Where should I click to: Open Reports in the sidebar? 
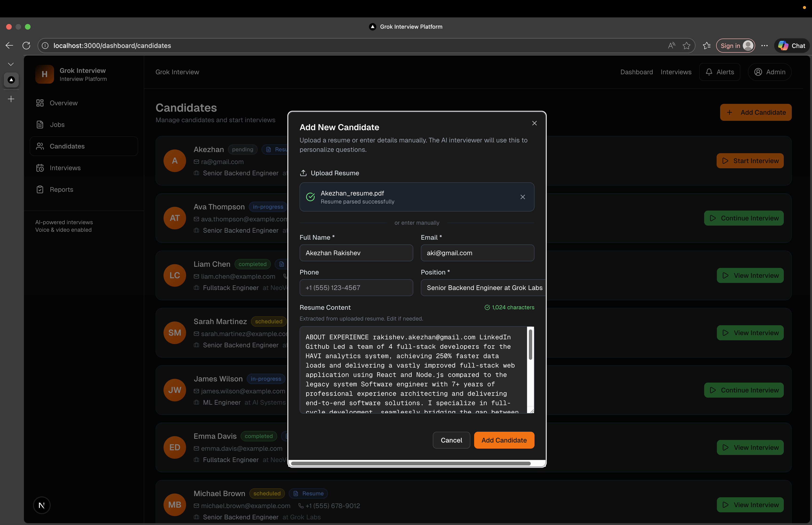click(61, 190)
